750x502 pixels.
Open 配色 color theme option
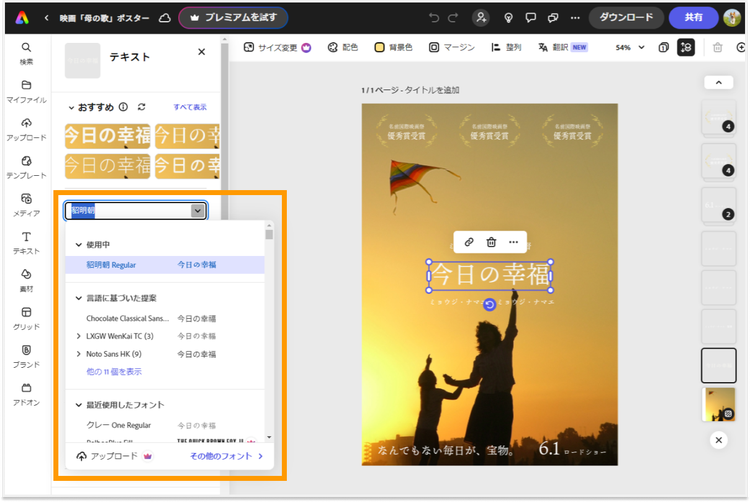[342, 47]
